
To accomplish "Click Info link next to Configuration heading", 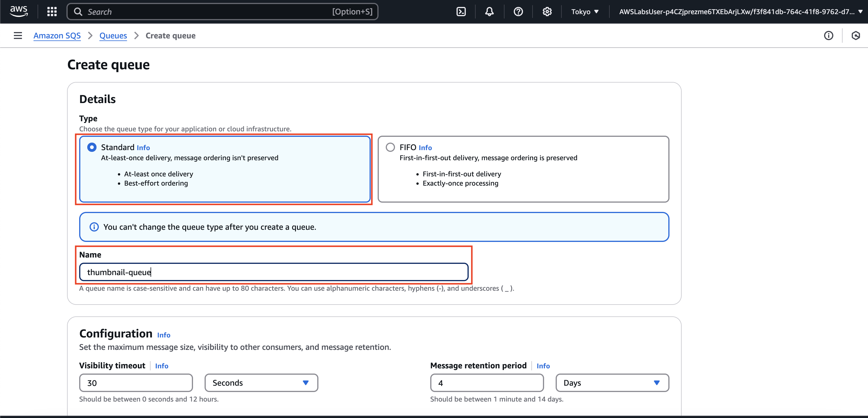I will pos(164,335).
